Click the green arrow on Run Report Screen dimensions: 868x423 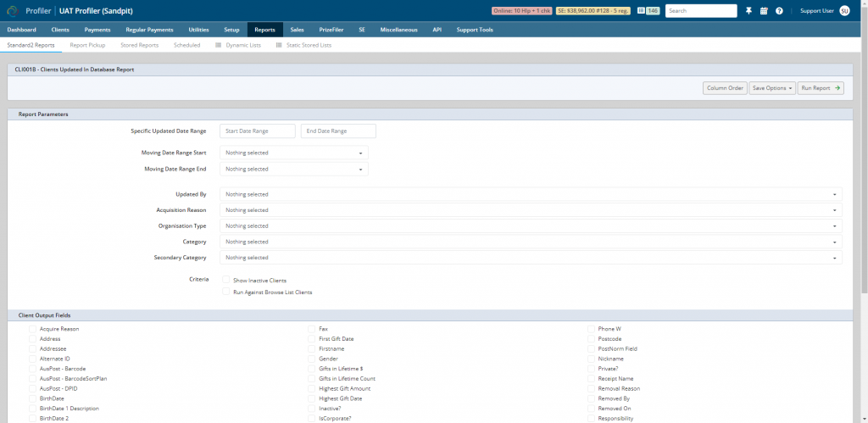click(837, 88)
